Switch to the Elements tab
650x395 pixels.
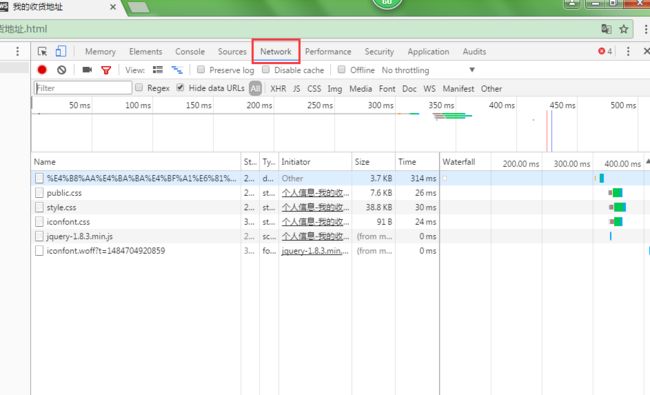(x=146, y=52)
